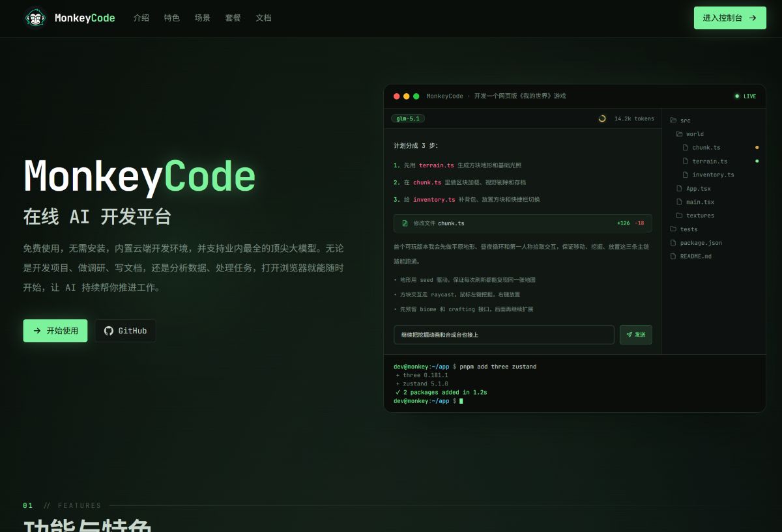
Task: Click the 开始使用 button
Action: [55, 331]
